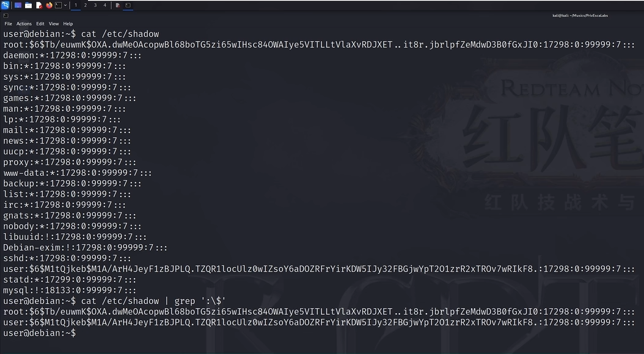Screen dimensions: 644x354
Task: Open the View menu
Action: tap(54, 24)
